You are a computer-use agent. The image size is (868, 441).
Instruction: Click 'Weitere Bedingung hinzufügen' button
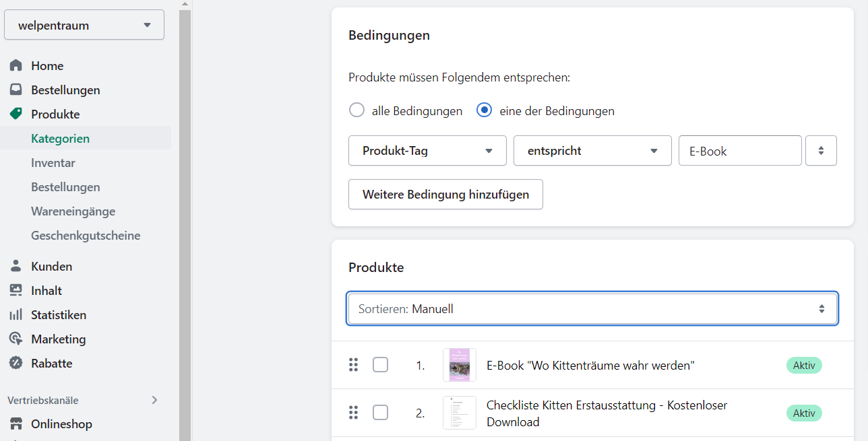click(445, 195)
